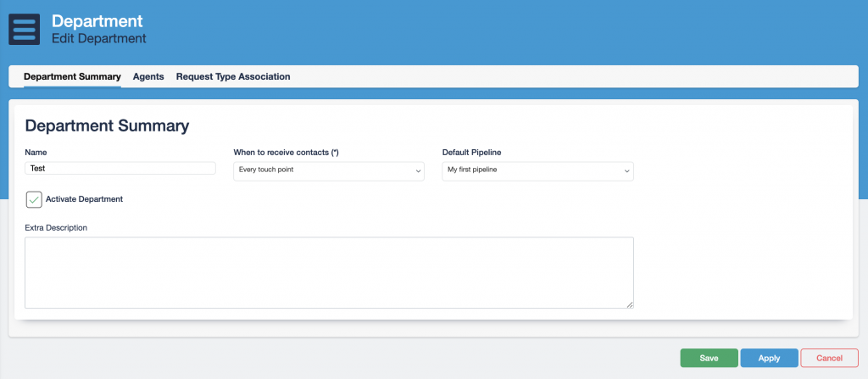Click the Extra Description resize handle
868x379 pixels.
(630, 304)
